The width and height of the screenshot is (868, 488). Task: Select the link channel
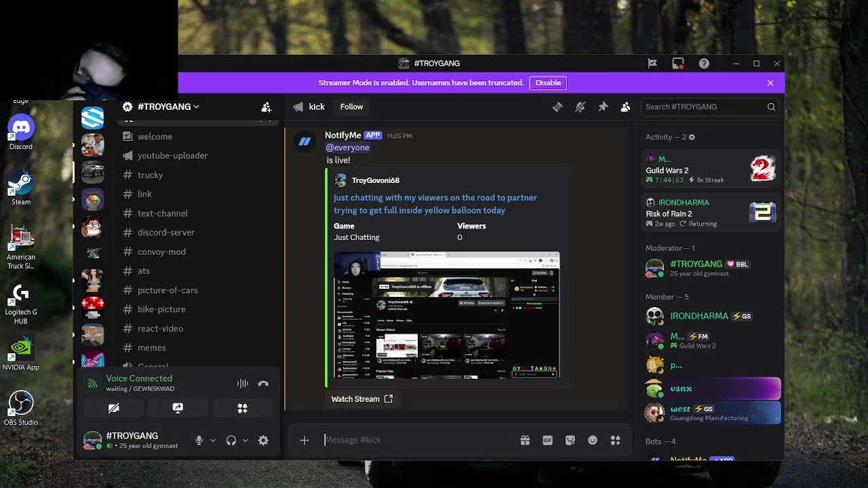(197, 194)
